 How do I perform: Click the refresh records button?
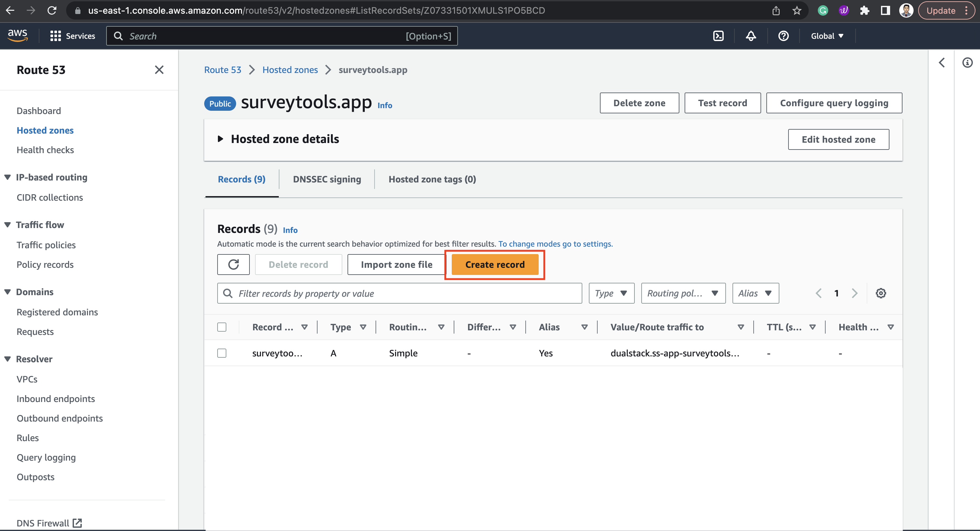(233, 264)
